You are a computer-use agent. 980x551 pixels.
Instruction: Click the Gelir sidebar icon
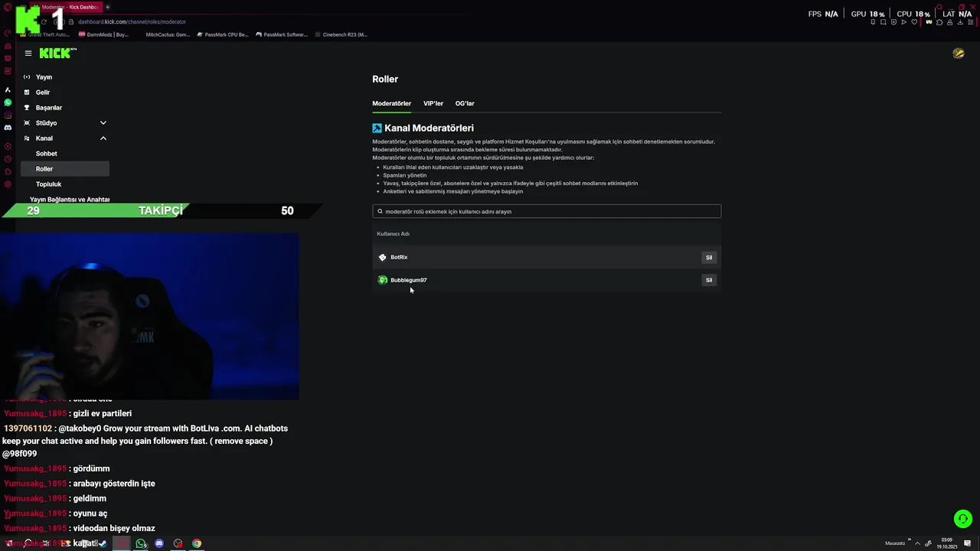27,93
